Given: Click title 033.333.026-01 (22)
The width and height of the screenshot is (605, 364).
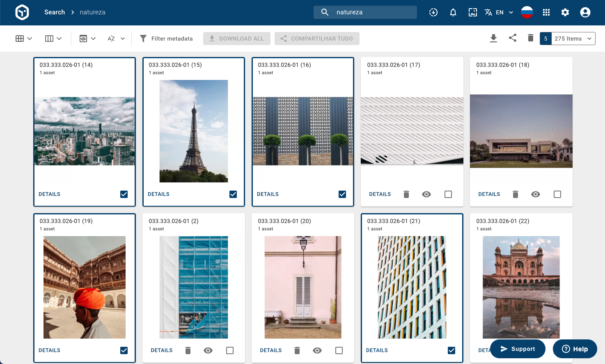Looking at the screenshot, I should tap(503, 221).
